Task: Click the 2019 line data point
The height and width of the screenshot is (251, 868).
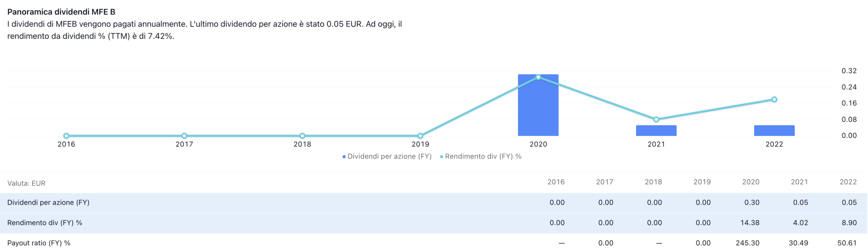Action: (x=420, y=135)
